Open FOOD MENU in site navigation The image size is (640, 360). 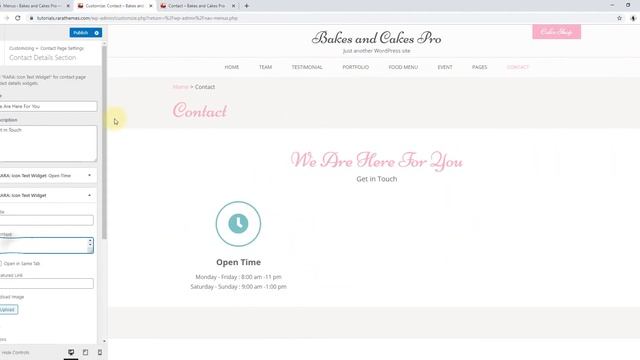(403, 67)
